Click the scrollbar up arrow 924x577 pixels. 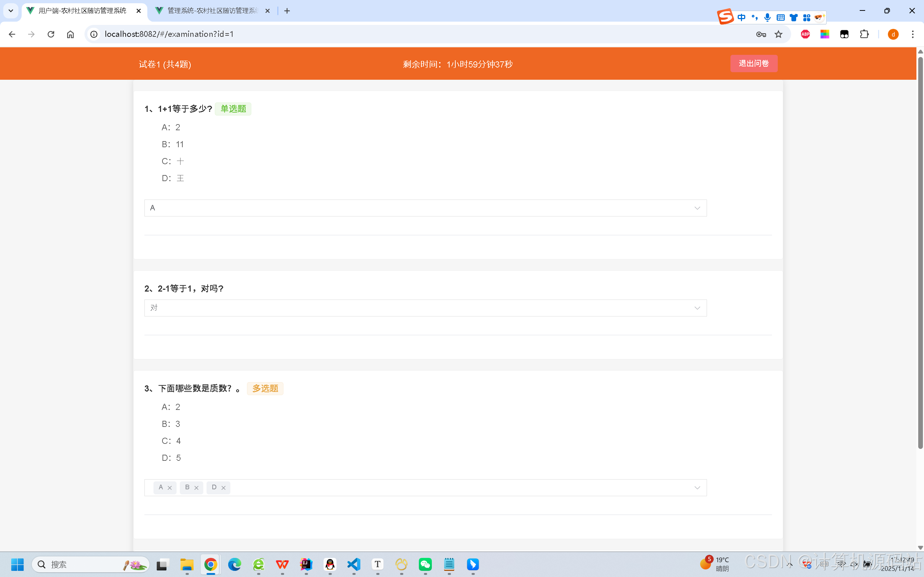coord(920,52)
